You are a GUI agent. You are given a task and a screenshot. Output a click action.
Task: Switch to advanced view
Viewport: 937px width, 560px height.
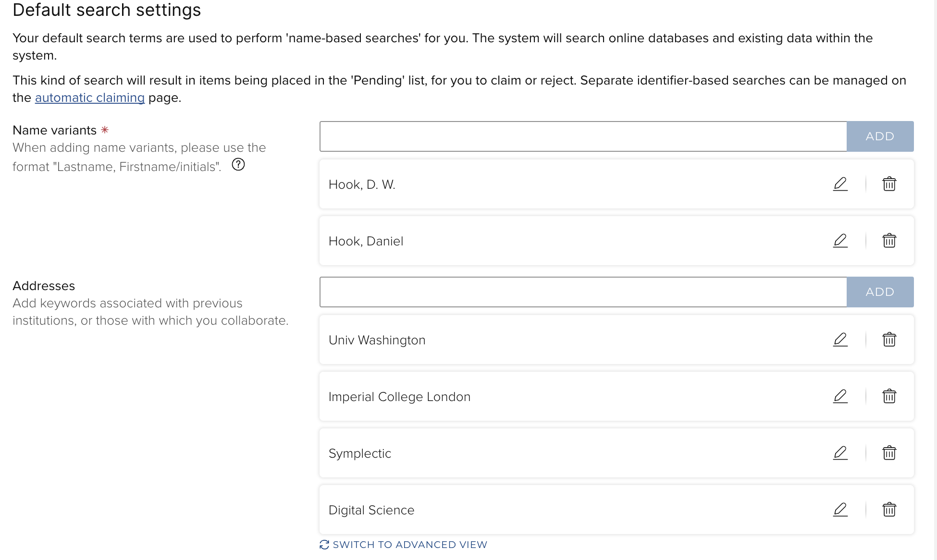coord(409,545)
